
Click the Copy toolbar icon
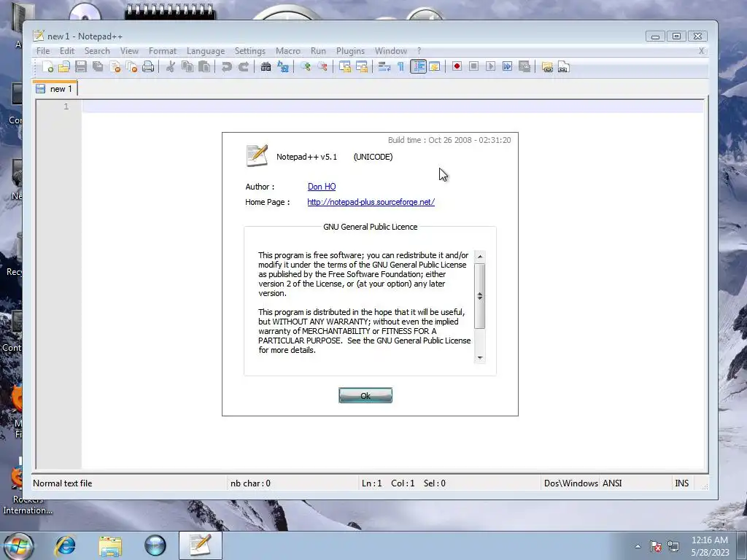coord(187,66)
